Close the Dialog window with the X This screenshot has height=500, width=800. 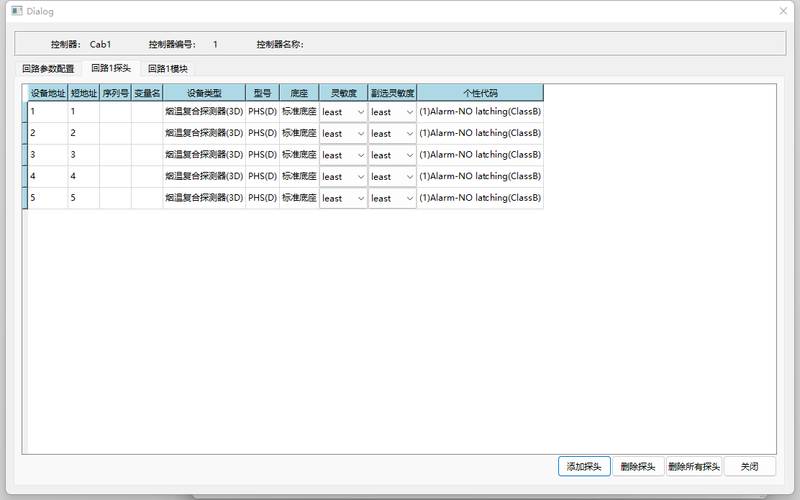tap(783, 11)
